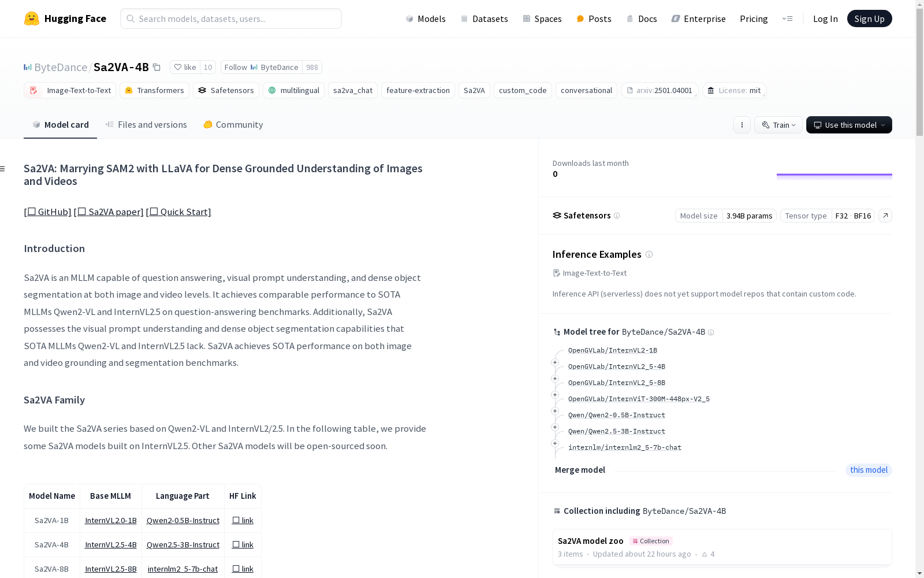The height and width of the screenshot is (578, 924).
Task: Click the multilingual globe tag
Action: (293, 90)
